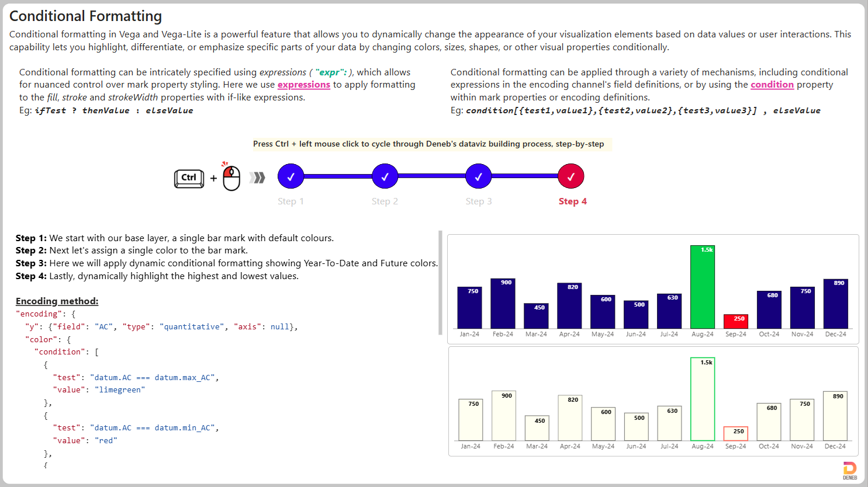868x487 pixels.
Task: Click the Deneb logo icon
Action: (850, 471)
